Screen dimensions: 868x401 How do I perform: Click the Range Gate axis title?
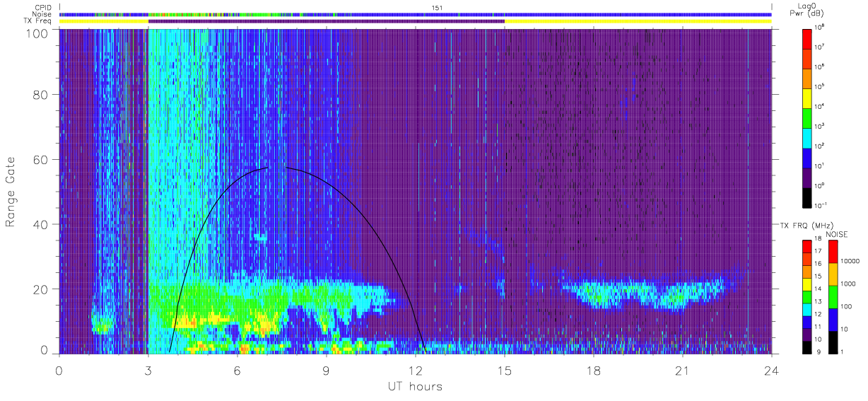(11, 191)
